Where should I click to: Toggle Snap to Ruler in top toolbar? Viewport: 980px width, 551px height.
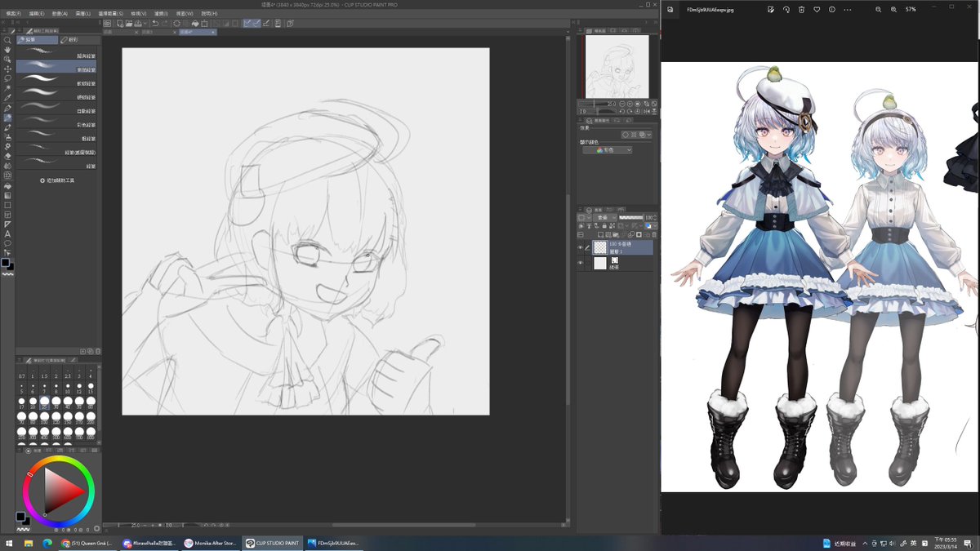(247, 23)
